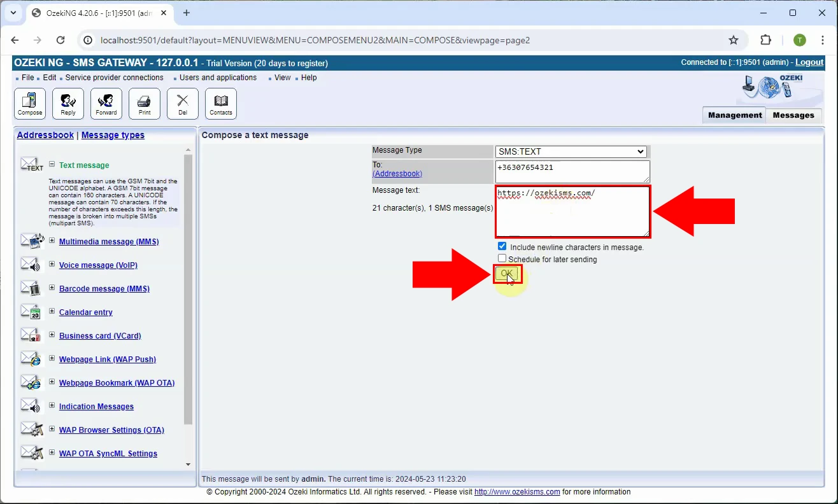
Task: Open the Chrome three-dot menu
Action: tap(823, 40)
